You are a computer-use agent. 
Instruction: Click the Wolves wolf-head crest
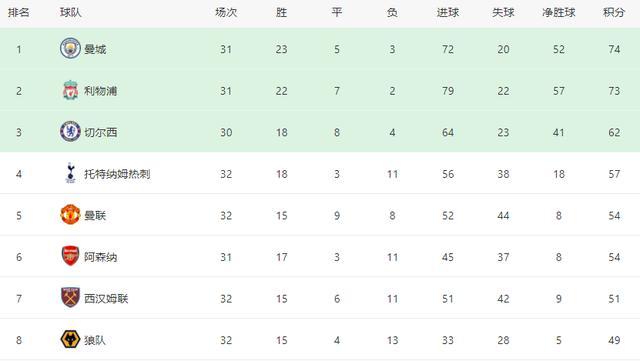[x=70, y=339]
